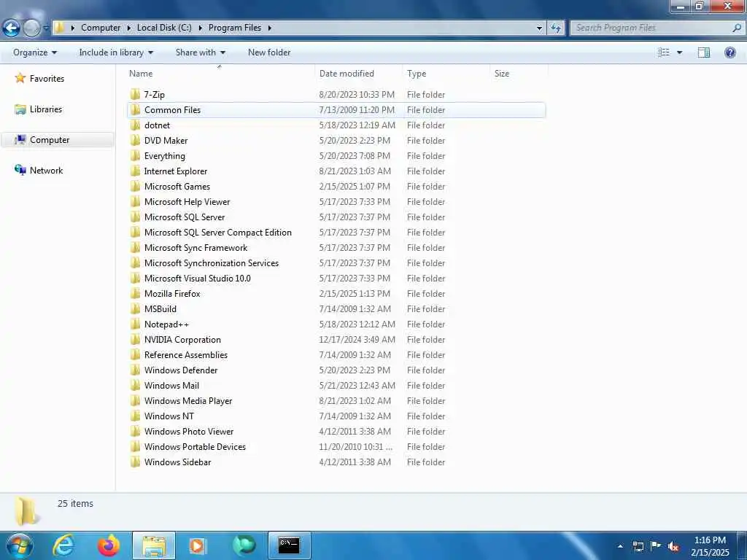
Task: Sort by Date modified column header
Action: (x=358, y=74)
